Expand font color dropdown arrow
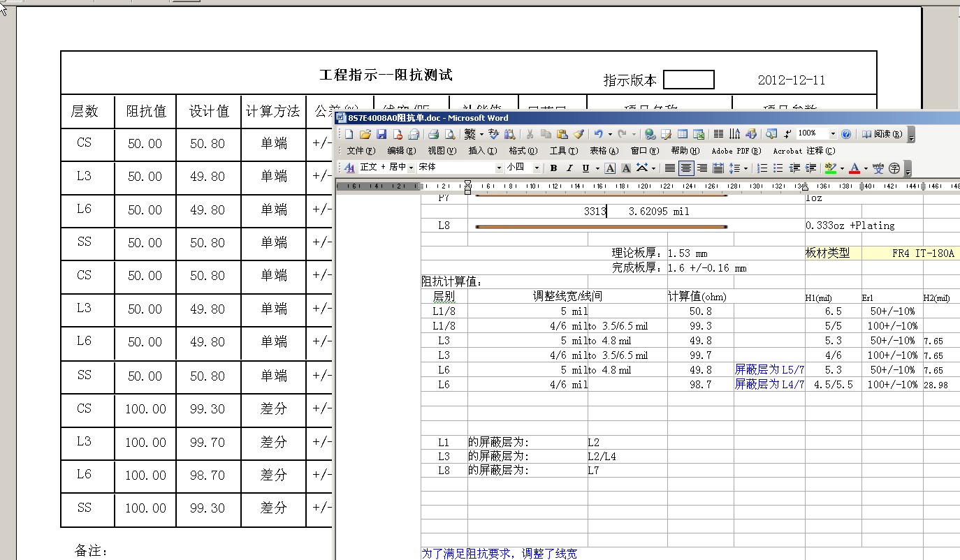 (x=866, y=168)
